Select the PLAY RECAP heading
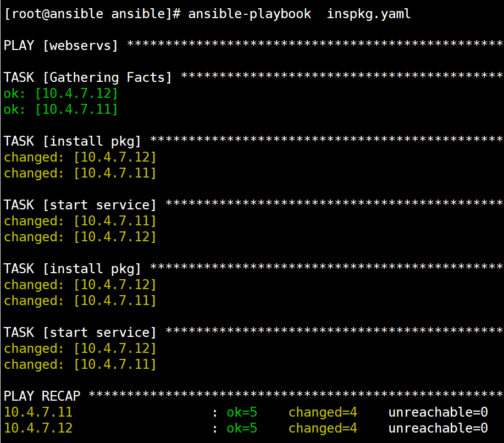504x443 pixels. point(42,396)
